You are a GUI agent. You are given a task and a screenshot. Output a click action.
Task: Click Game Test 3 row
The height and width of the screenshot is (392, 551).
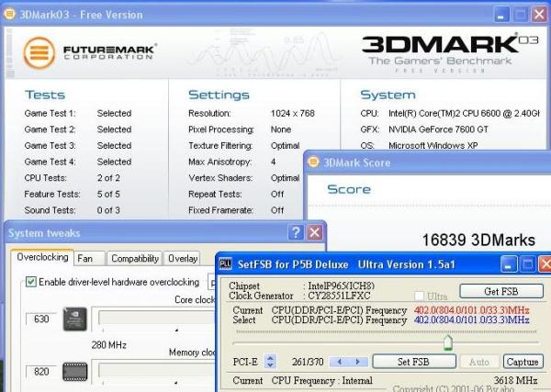(78, 146)
